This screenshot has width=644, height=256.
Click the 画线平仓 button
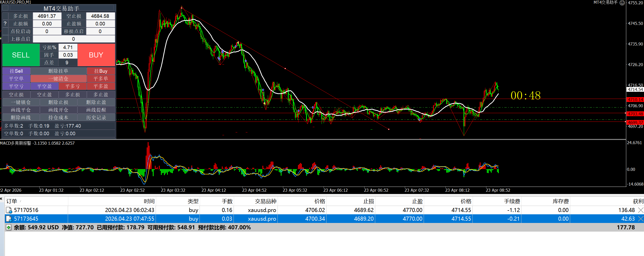pyautogui.click(x=21, y=110)
